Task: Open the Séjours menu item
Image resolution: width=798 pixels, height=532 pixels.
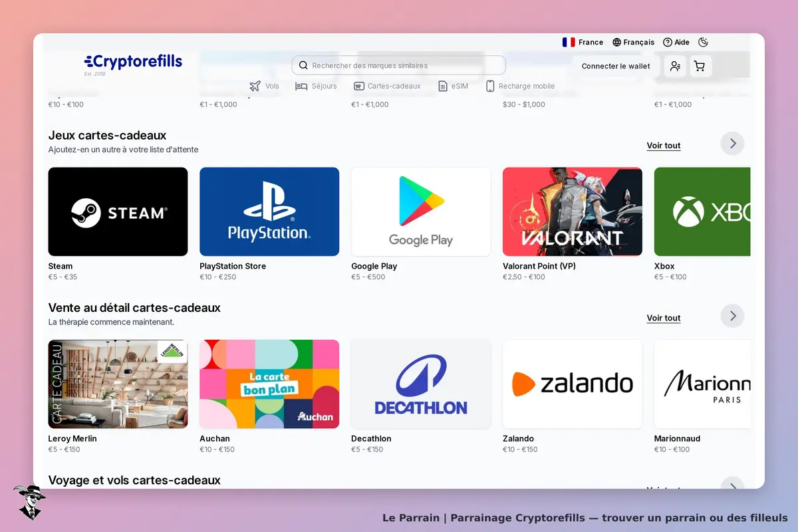Action: click(316, 86)
